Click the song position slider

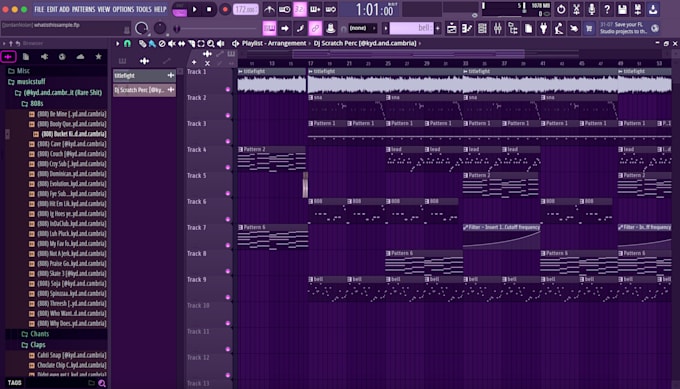pyautogui.click(x=216, y=29)
